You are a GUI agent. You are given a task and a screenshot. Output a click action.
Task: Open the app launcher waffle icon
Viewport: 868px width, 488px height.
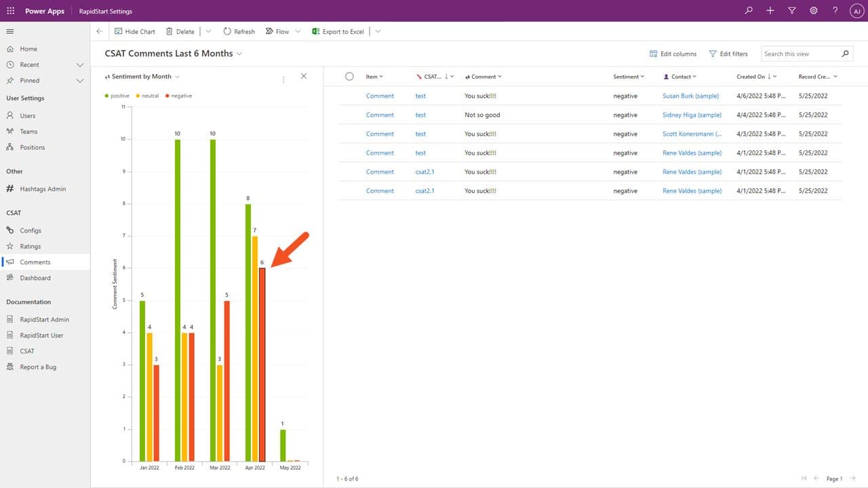[10, 11]
